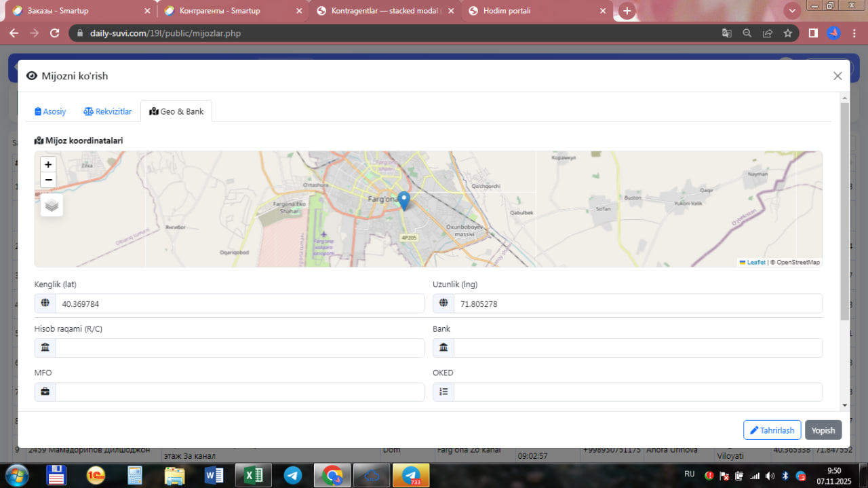Open Telegram from the taskbar
Screen dimensions: 868x488
click(x=293, y=475)
